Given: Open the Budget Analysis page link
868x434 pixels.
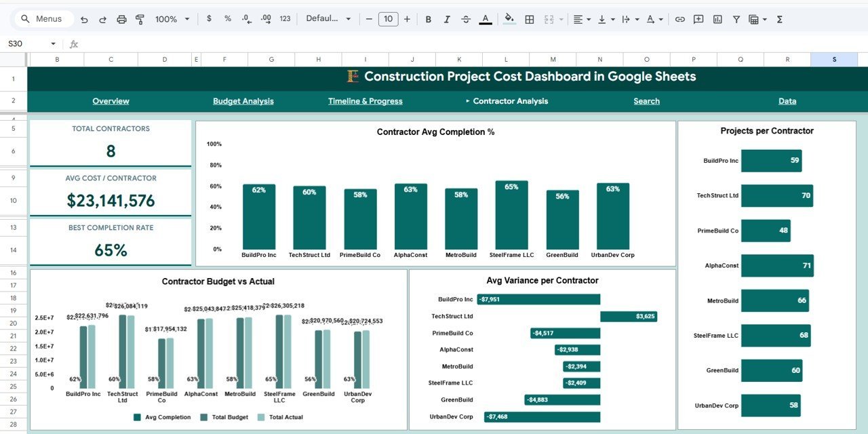Looking at the screenshot, I should point(243,100).
